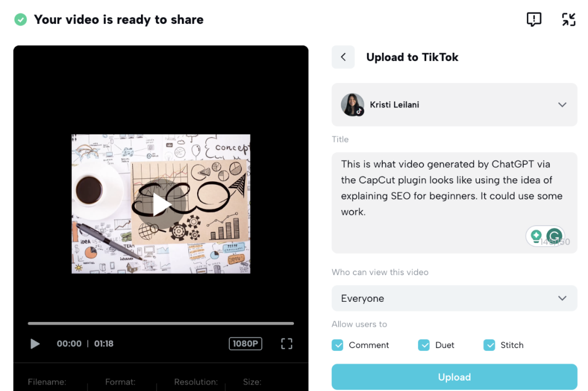The height and width of the screenshot is (391, 588).
Task: Seek on the video progress bar
Action: [161, 323]
